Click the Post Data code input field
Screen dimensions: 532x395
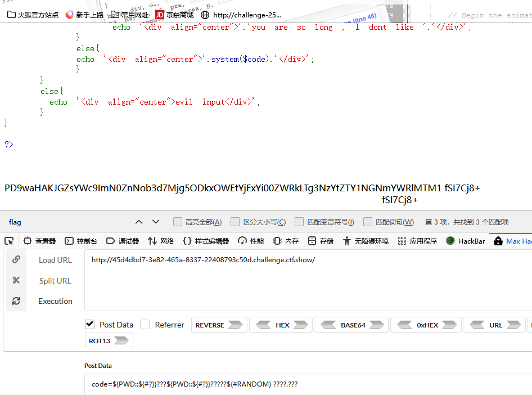(x=308, y=384)
